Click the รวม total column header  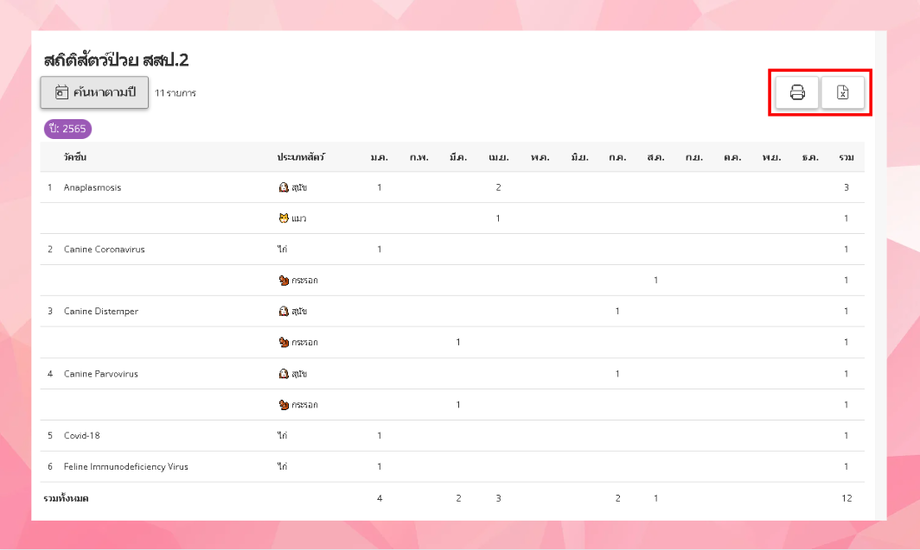pyautogui.click(x=846, y=157)
